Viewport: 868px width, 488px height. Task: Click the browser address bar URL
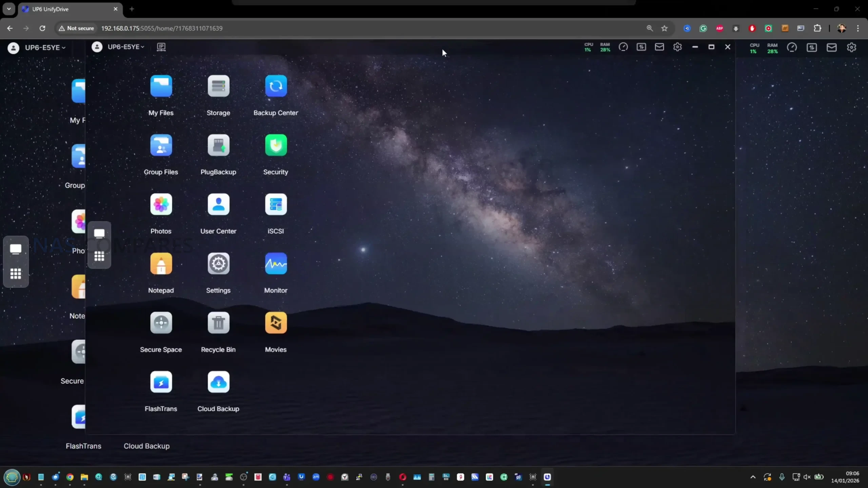point(162,28)
